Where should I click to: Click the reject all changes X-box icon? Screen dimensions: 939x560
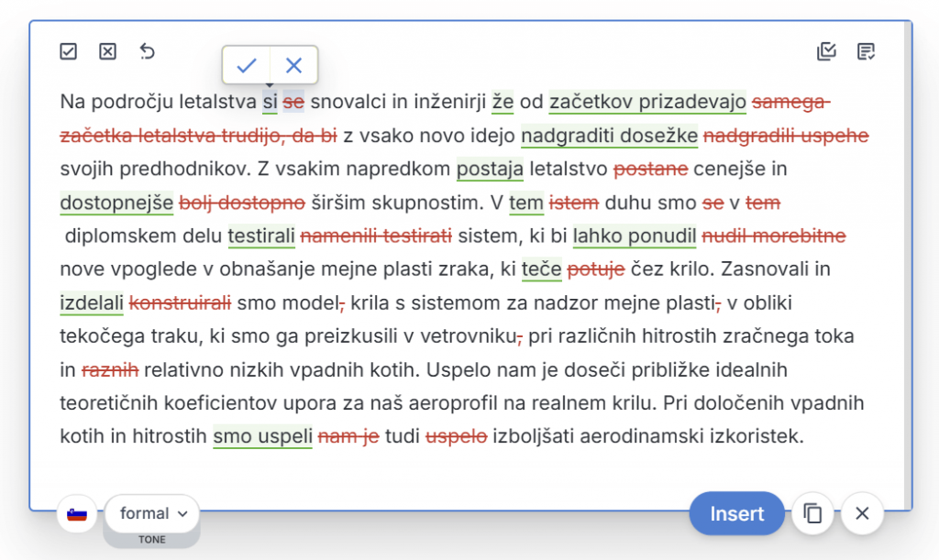pyautogui.click(x=108, y=51)
